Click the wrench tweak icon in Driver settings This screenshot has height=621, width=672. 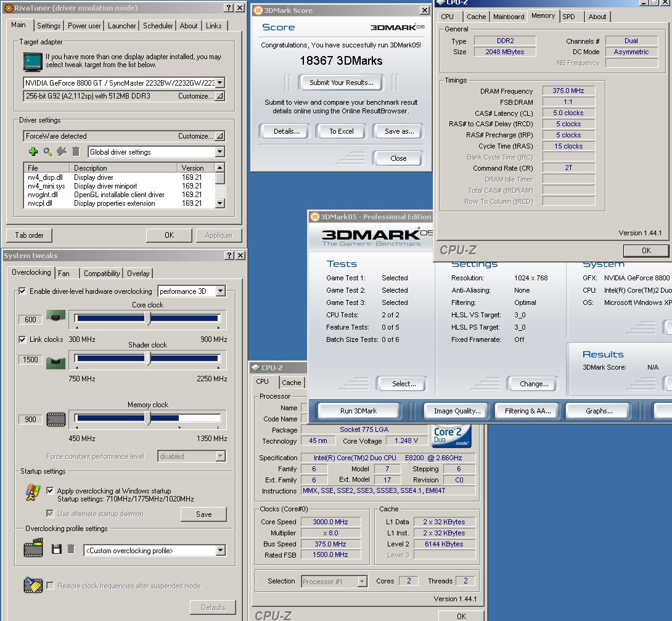(x=62, y=152)
